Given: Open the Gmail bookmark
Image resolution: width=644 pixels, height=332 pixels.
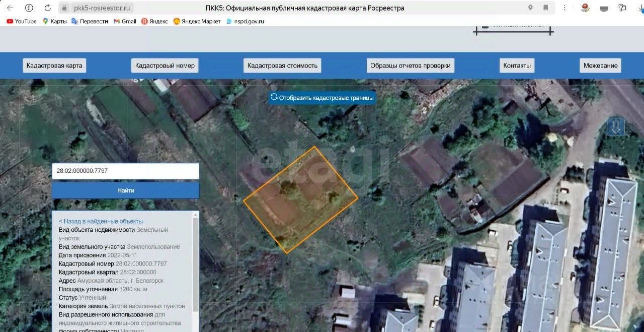Looking at the screenshot, I should [125, 21].
